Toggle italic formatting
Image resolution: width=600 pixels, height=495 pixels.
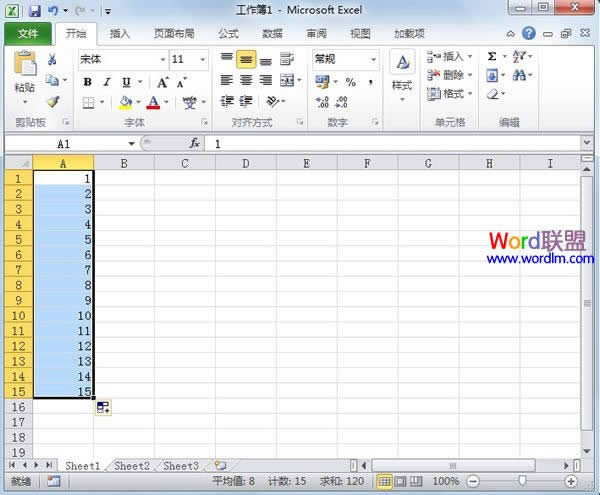coord(107,82)
